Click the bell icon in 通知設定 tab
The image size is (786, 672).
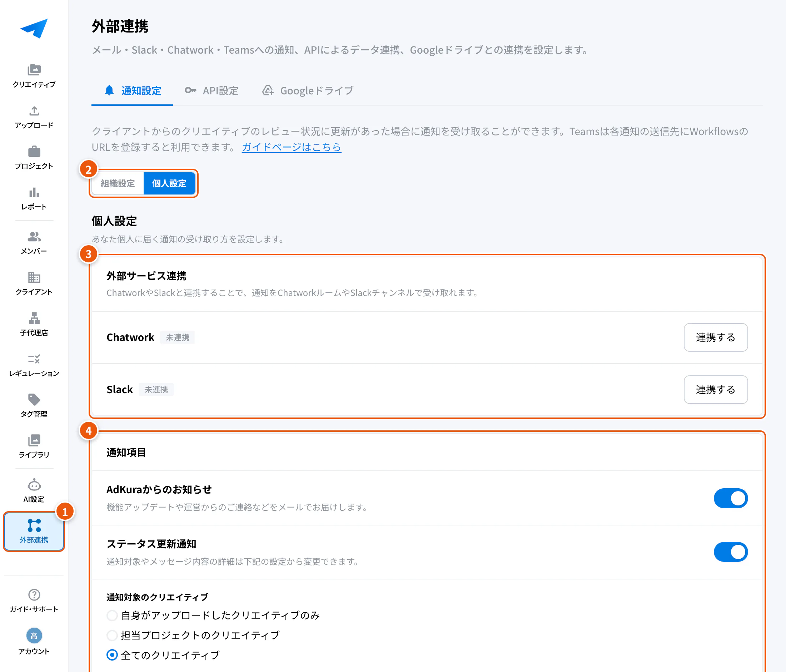[109, 90]
